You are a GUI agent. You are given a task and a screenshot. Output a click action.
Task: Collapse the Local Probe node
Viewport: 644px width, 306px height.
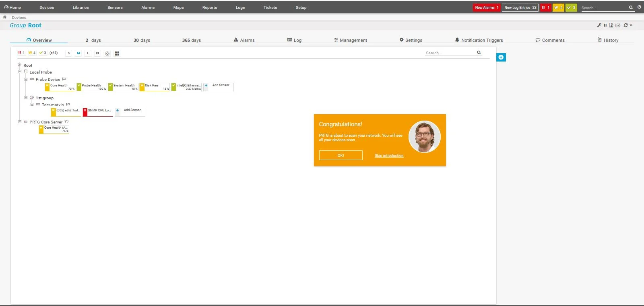20,72
